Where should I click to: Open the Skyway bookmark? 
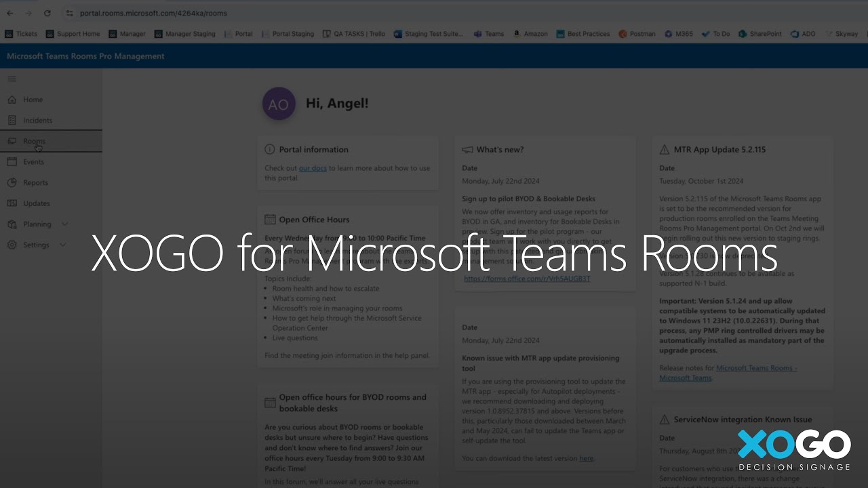(842, 34)
